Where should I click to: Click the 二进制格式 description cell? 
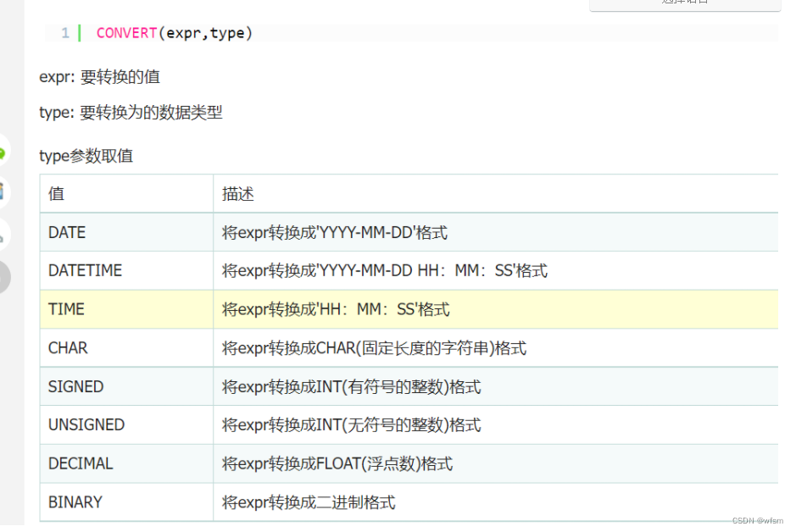495,502
